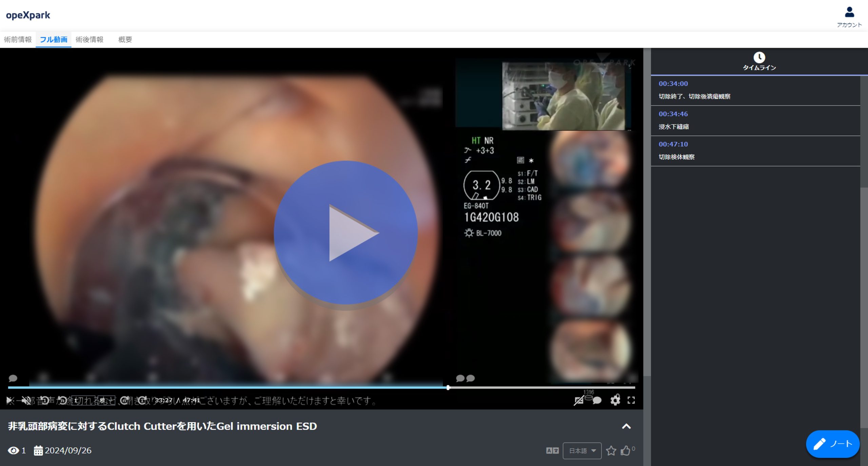868x466 pixels.
Task: Rewind one step with the back-1 icon
Action: [44, 401]
